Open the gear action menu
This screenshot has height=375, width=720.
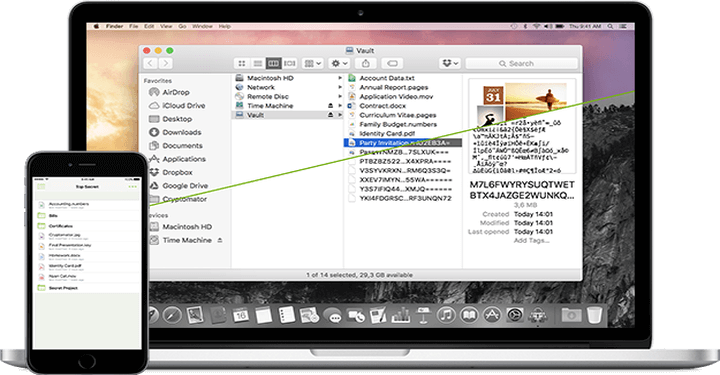(x=340, y=63)
